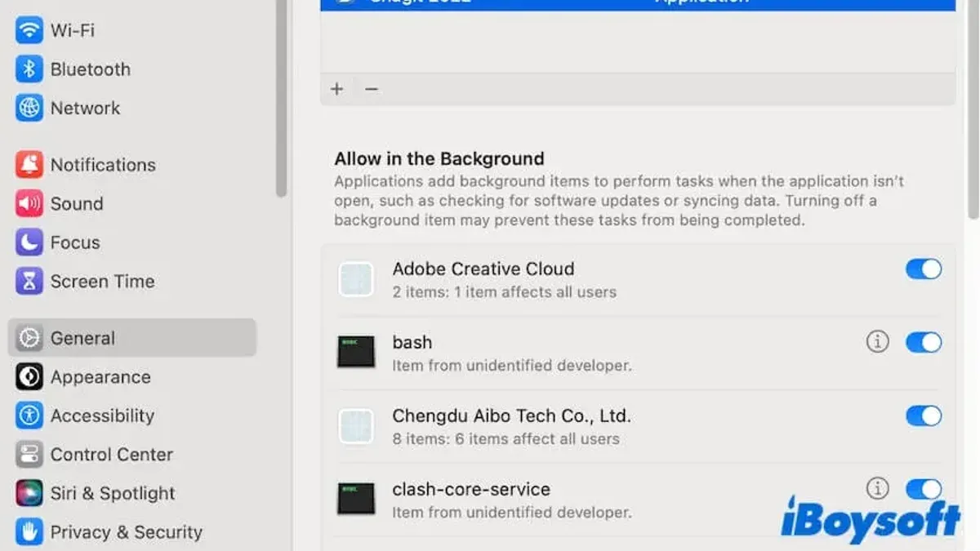The image size is (980, 551).
Task: Select the Siri & Spotlight icon
Action: pyautogui.click(x=29, y=493)
